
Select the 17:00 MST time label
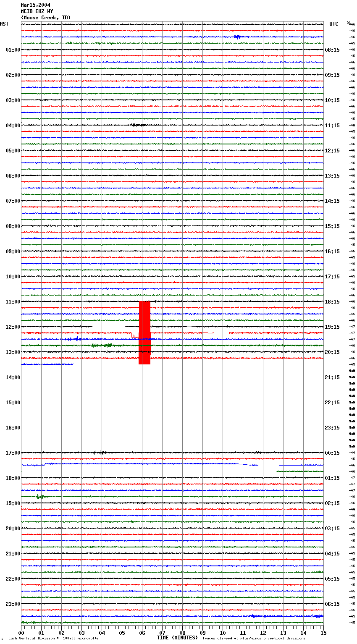13,453
